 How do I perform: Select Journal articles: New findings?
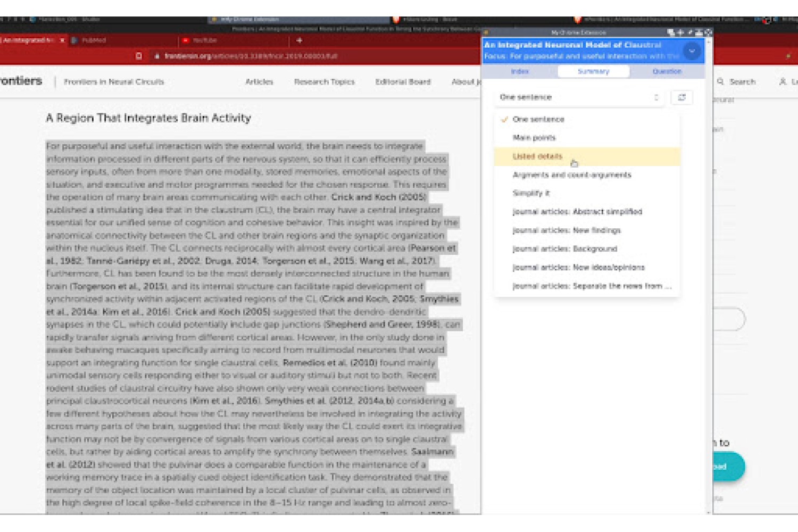click(587, 230)
